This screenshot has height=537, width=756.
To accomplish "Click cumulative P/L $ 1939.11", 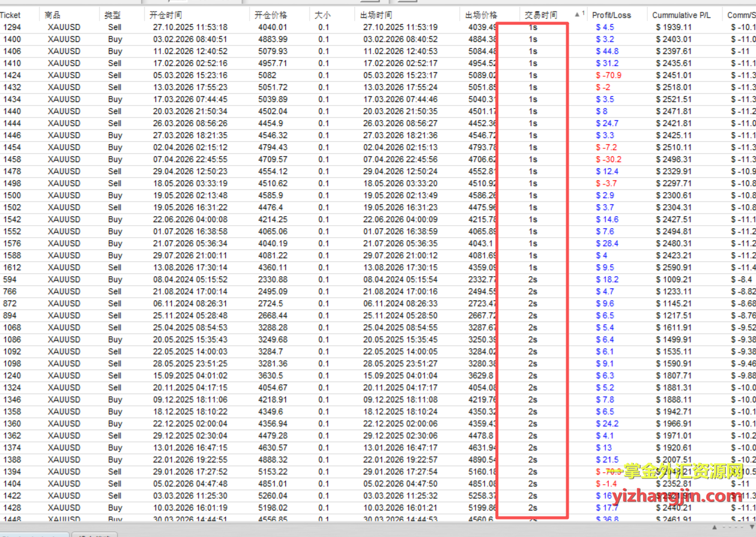I will coord(674,27).
